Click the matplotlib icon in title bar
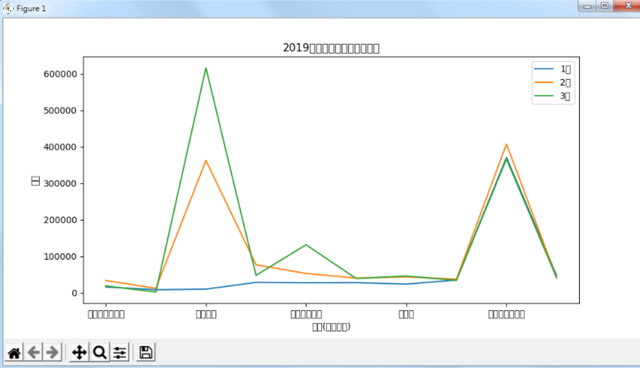The width and height of the screenshot is (640, 368). [8, 8]
